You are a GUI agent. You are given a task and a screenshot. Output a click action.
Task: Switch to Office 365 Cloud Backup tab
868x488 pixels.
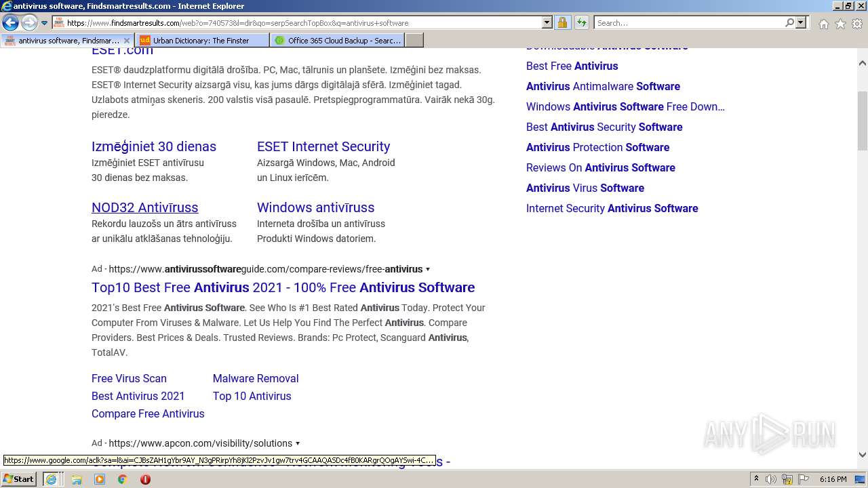coord(338,40)
